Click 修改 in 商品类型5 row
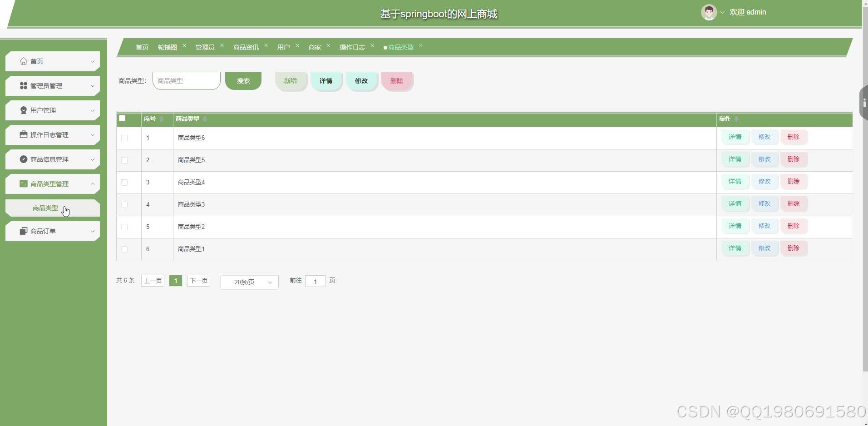 coord(764,159)
